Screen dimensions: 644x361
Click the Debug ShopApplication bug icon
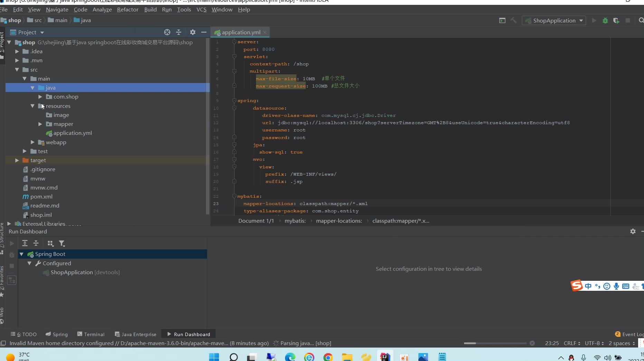[x=605, y=20]
